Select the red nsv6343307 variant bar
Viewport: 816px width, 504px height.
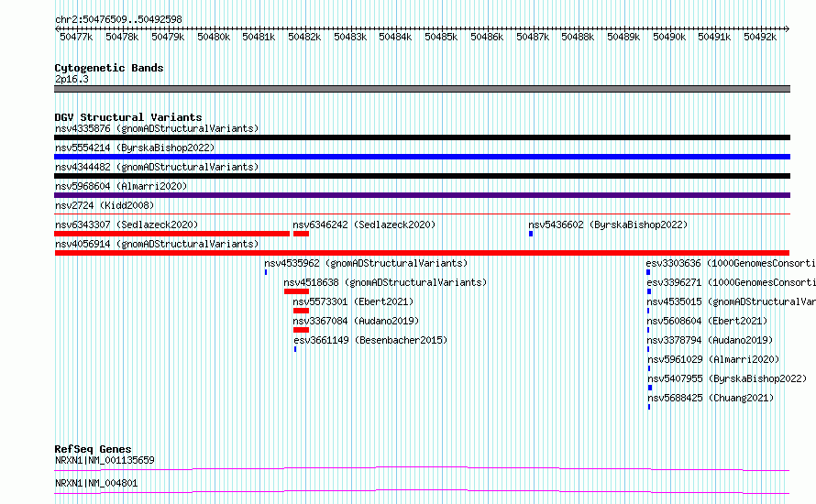tap(171, 234)
